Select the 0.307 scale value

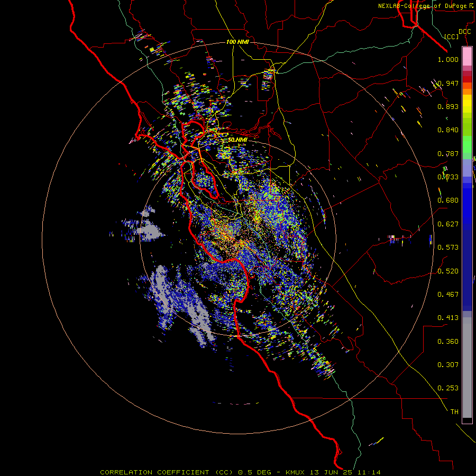448,365
